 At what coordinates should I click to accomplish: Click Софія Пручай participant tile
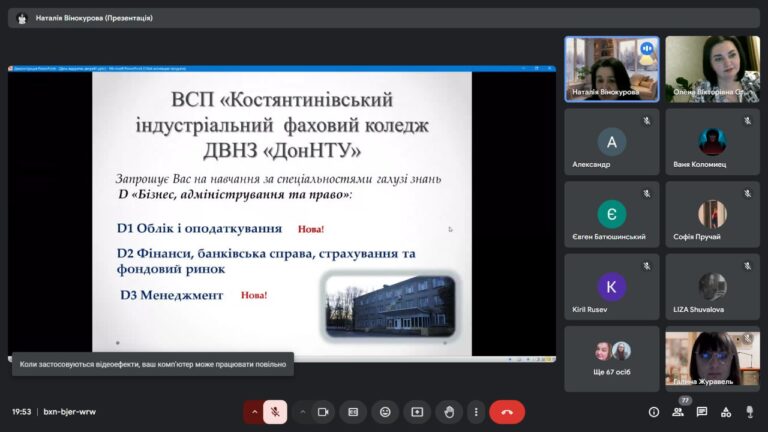pyautogui.click(x=713, y=214)
